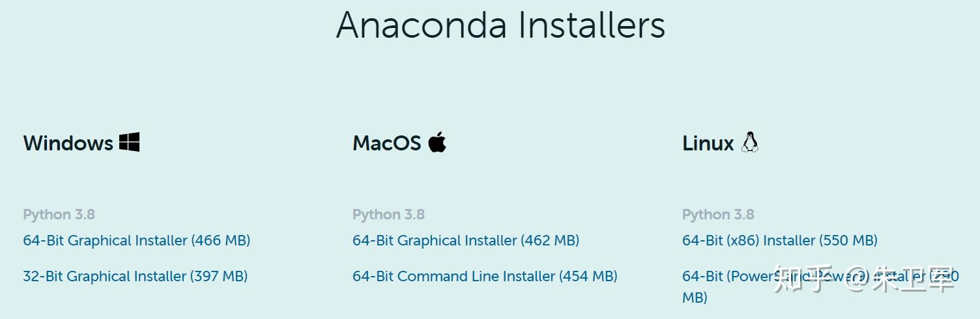Click Python 3.8 label under MacOS
980x319 pixels.
389,214
